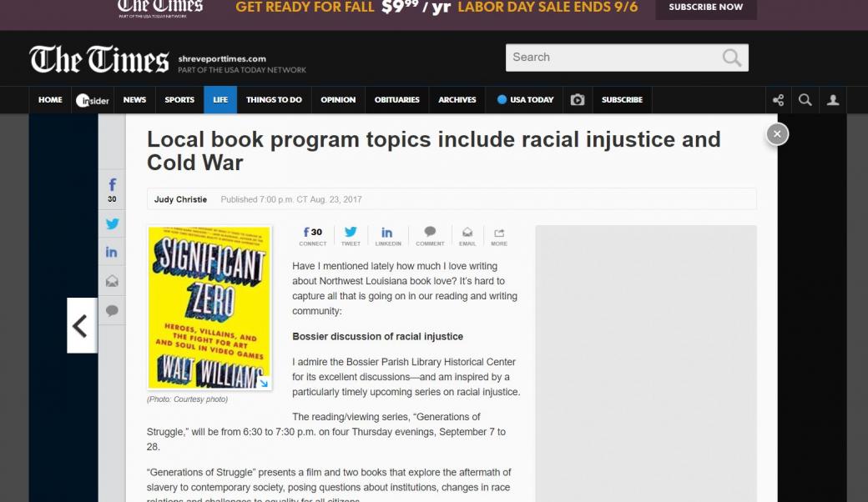Click the email icon in the left sidebar
The image size is (868, 502).
[x=112, y=281]
